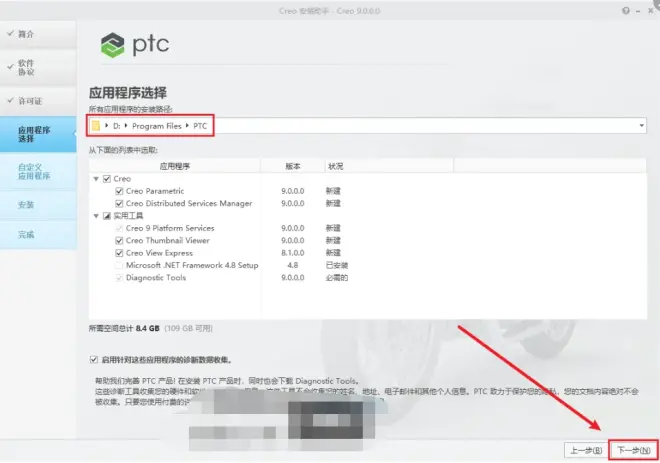Click the 新建 status of Creo Parametric
Viewport: 660px width, 463px height.
[333, 191]
